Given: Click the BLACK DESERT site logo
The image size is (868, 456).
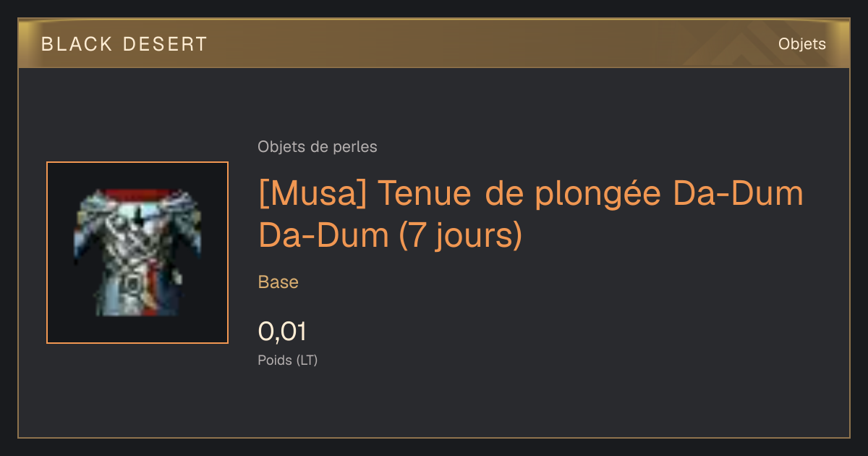Looking at the screenshot, I should pyautogui.click(x=124, y=44).
